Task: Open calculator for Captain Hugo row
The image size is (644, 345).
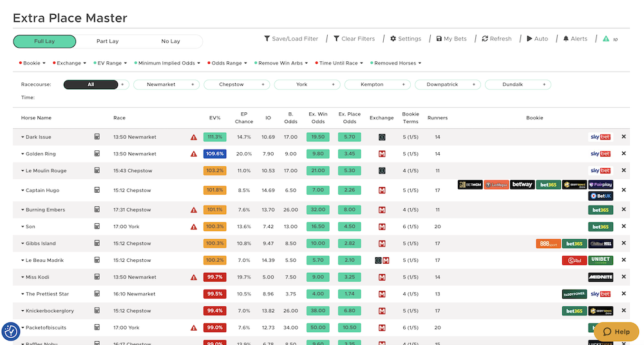Action: point(97,190)
